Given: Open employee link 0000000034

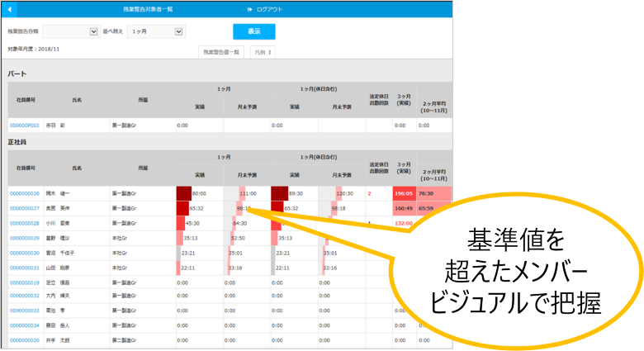Looking at the screenshot, I should point(25,325).
